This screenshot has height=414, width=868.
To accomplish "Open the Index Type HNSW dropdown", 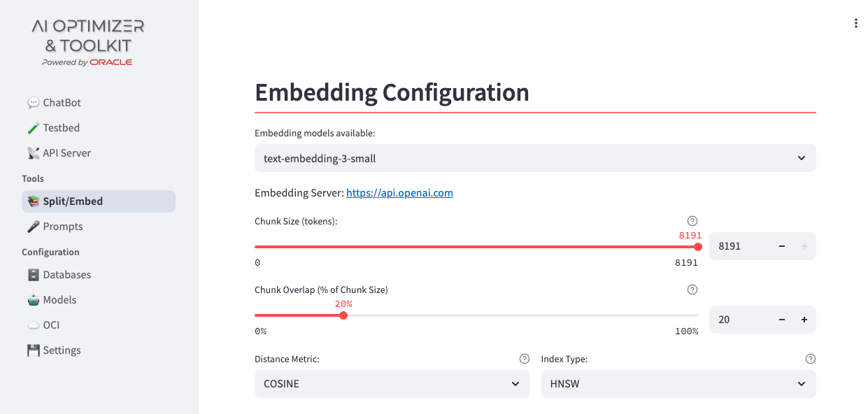I will [x=678, y=384].
